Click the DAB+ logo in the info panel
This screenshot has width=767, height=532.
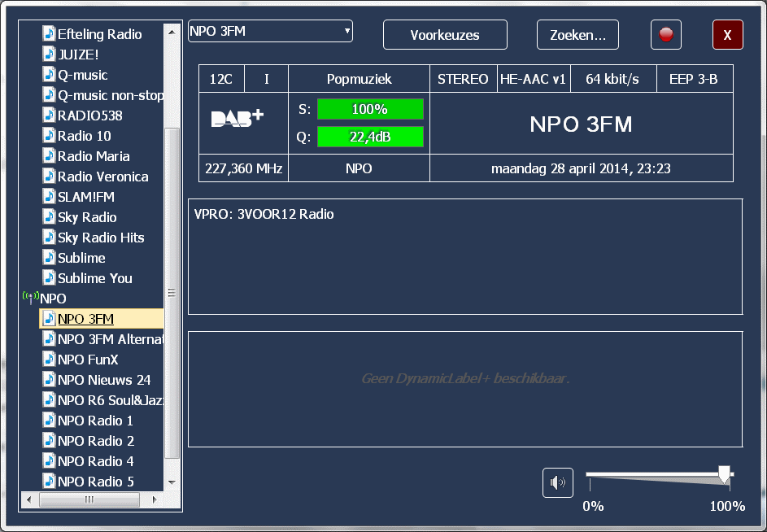tap(238, 119)
